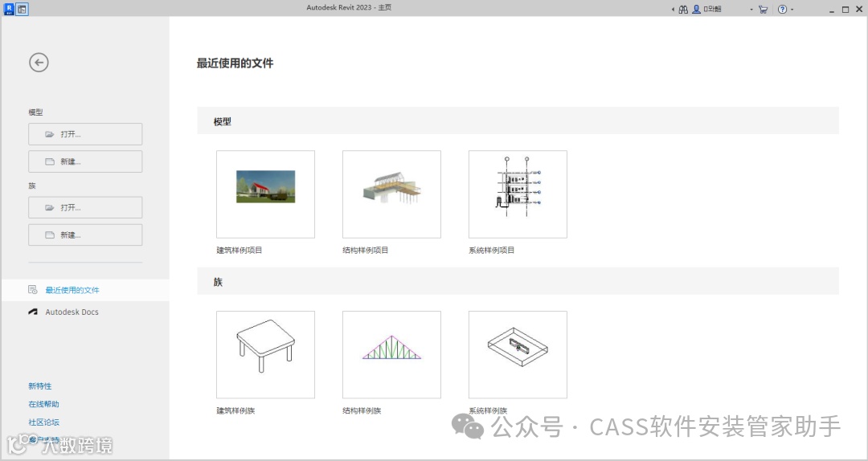868x461 pixels.
Task: Click the 结构样例项目 label text
Action: pyautogui.click(x=366, y=250)
